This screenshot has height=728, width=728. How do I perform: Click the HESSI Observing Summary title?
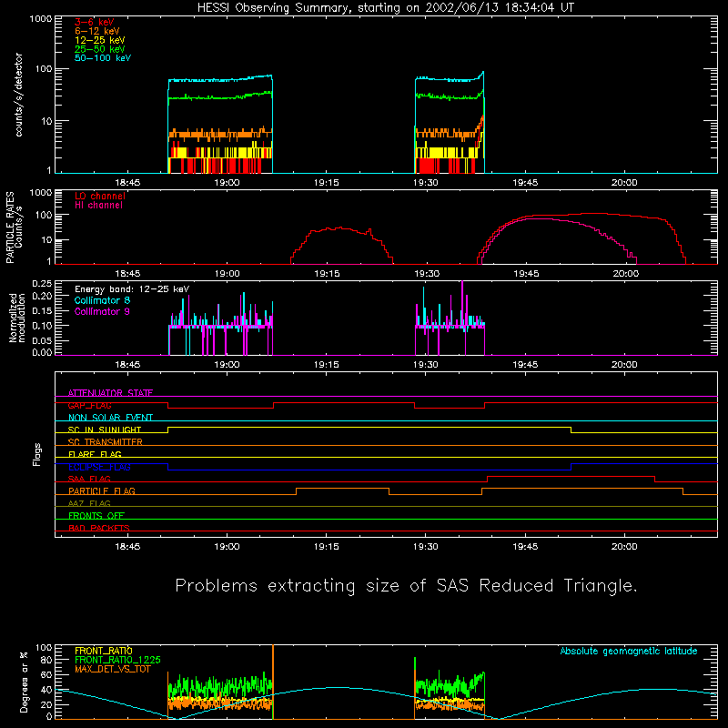386,8
